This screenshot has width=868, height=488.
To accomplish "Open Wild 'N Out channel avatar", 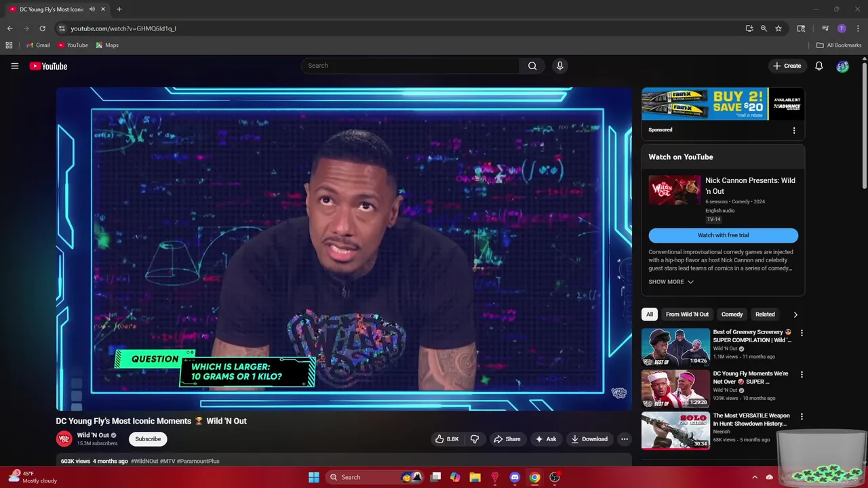I will pyautogui.click(x=64, y=439).
